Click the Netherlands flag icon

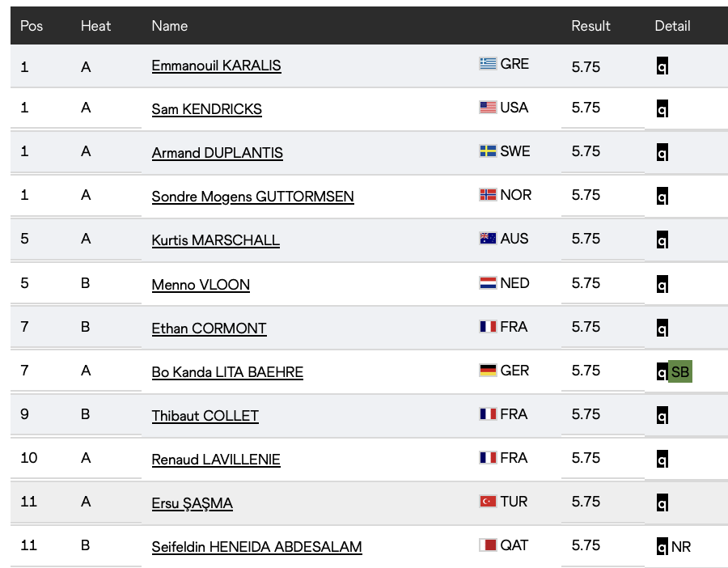click(x=488, y=283)
